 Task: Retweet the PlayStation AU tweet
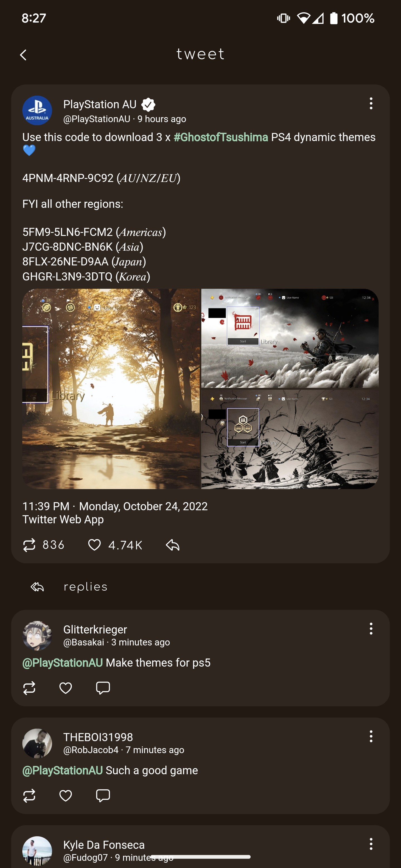coord(29,545)
